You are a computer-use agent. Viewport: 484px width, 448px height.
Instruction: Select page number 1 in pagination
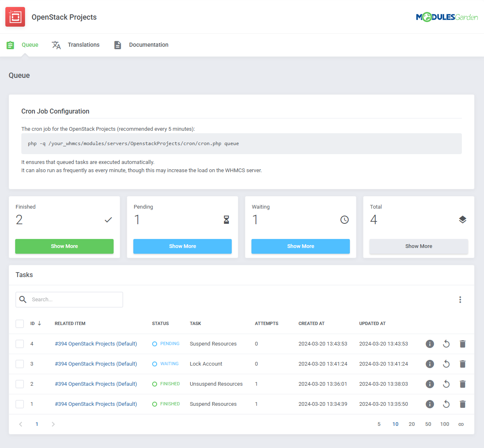click(37, 424)
